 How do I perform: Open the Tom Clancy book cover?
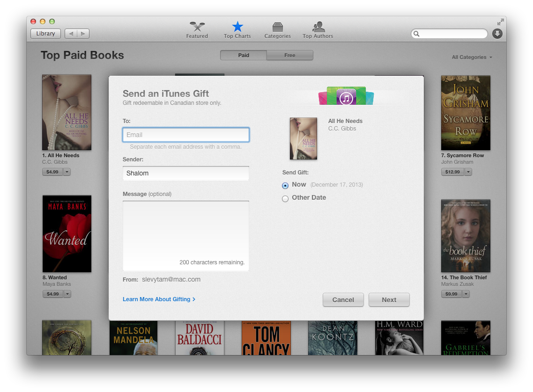coord(266,338)
